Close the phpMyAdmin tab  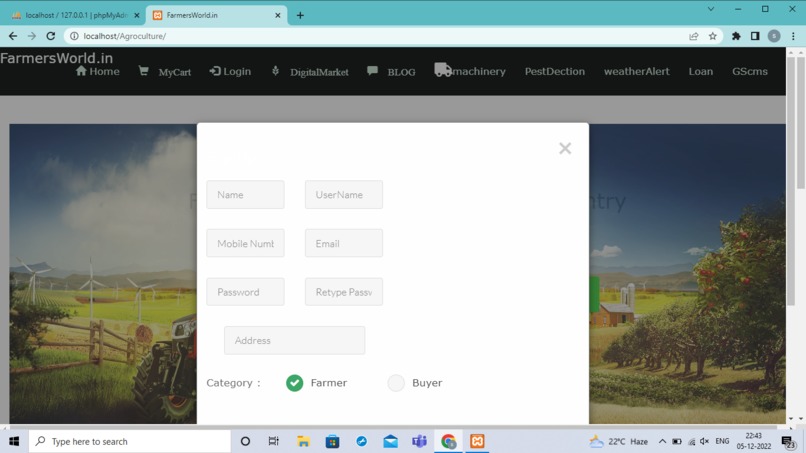pyautogui.click(x=137, y=15)
